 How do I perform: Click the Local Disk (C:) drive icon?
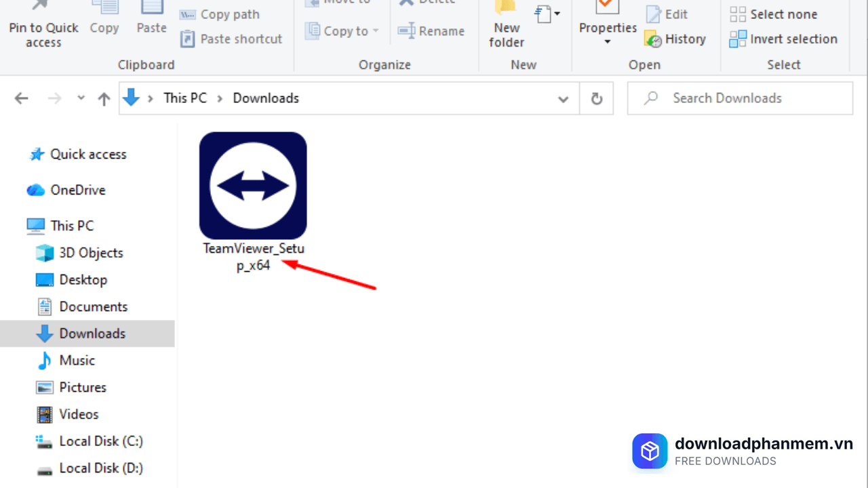click(44, 442)
